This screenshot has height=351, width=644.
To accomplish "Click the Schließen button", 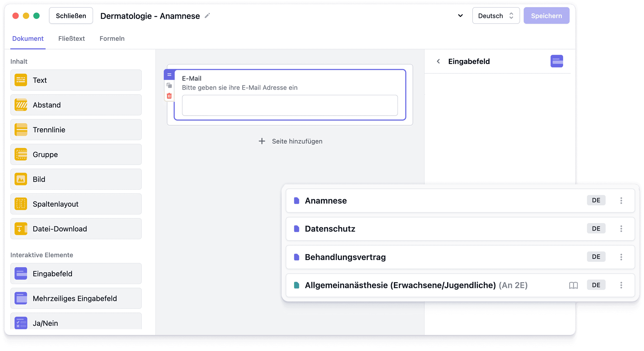I will point(71,16).
